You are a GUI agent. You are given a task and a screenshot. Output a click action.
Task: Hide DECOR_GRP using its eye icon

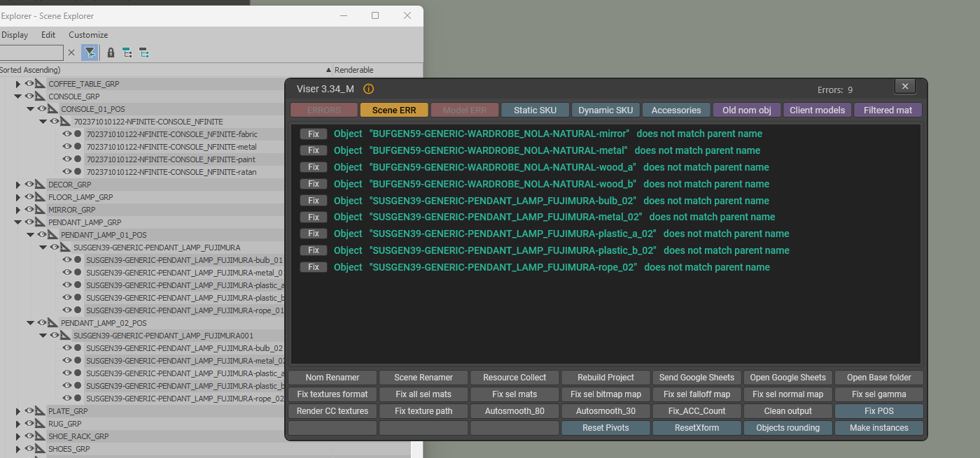pyautogui.click(x=29, y=185)
